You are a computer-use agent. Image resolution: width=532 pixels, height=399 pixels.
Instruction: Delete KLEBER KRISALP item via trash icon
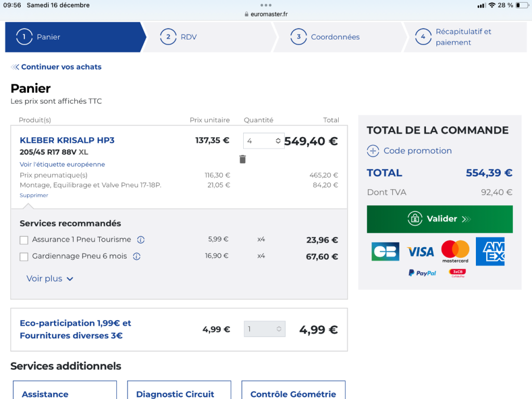pyautogui.click(x=242, y=159)
